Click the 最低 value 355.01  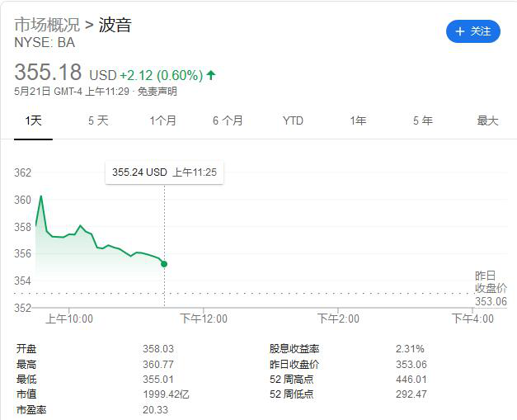158,379
